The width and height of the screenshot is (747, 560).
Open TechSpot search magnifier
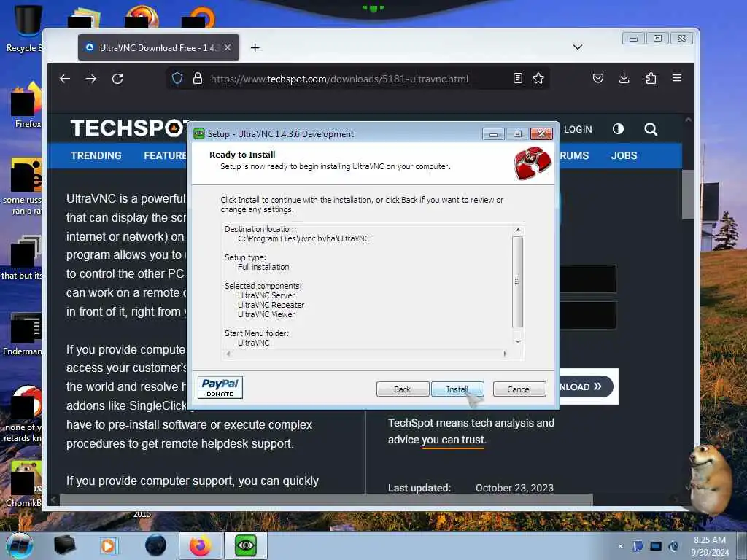651,129
